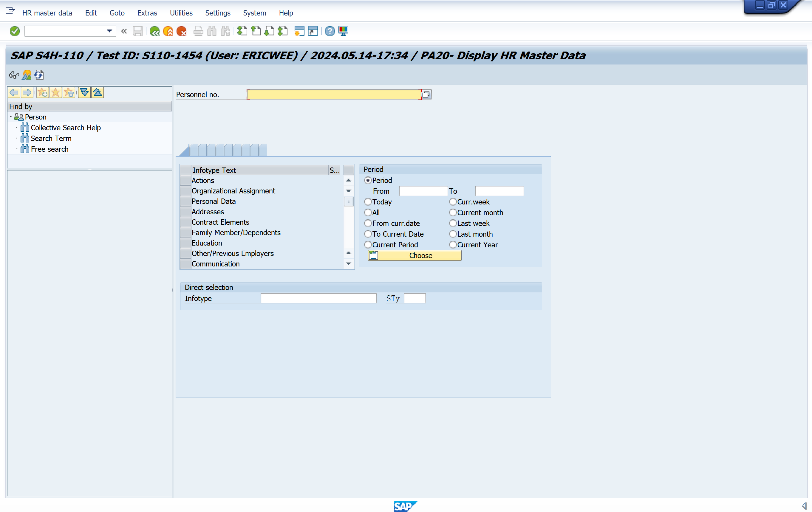Screen dimensions: 812x512
Task: Click the Add to favorites star icon
Action: pyautogui.click(x=42, y=92)
